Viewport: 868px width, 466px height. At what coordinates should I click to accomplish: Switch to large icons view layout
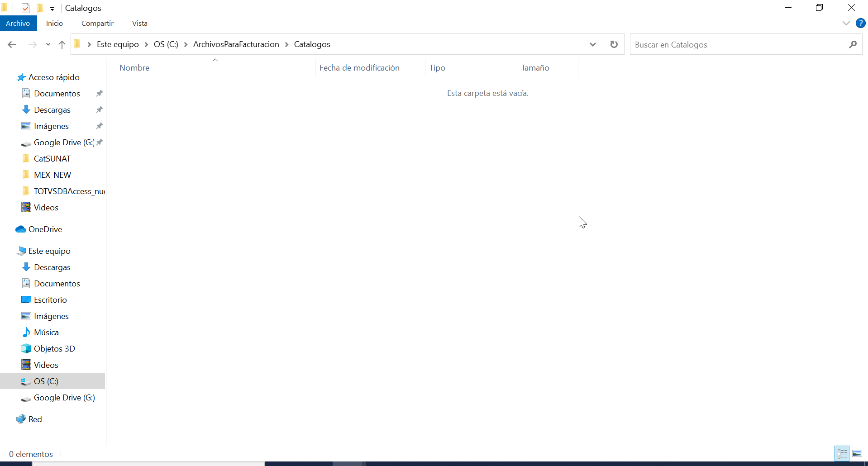pos(857,454)
